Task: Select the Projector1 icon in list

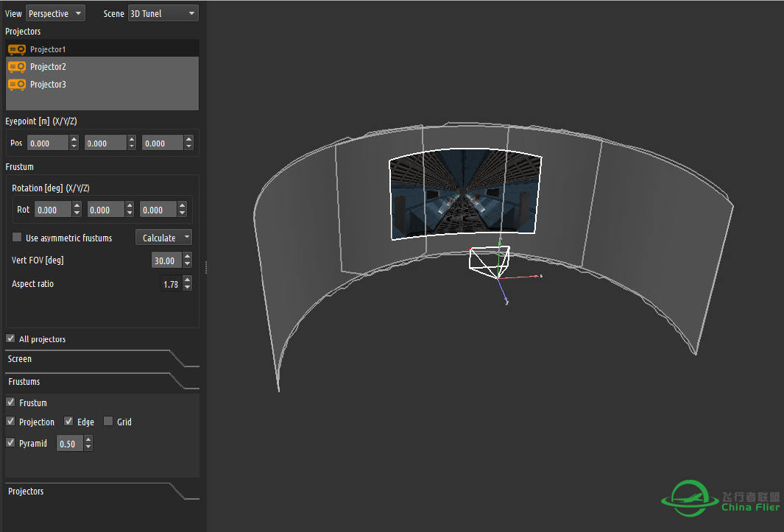Action: pyautogui.click(x=17, y=49)
